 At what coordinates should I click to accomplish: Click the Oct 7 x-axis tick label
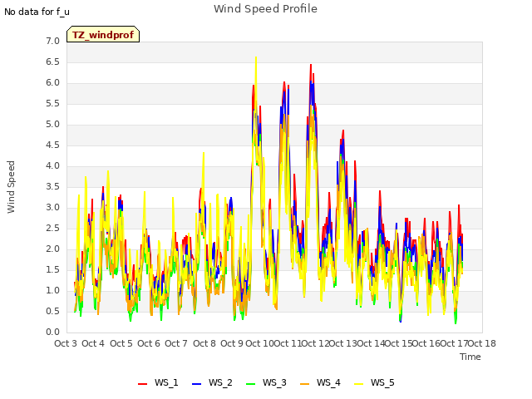pos(176,343)
